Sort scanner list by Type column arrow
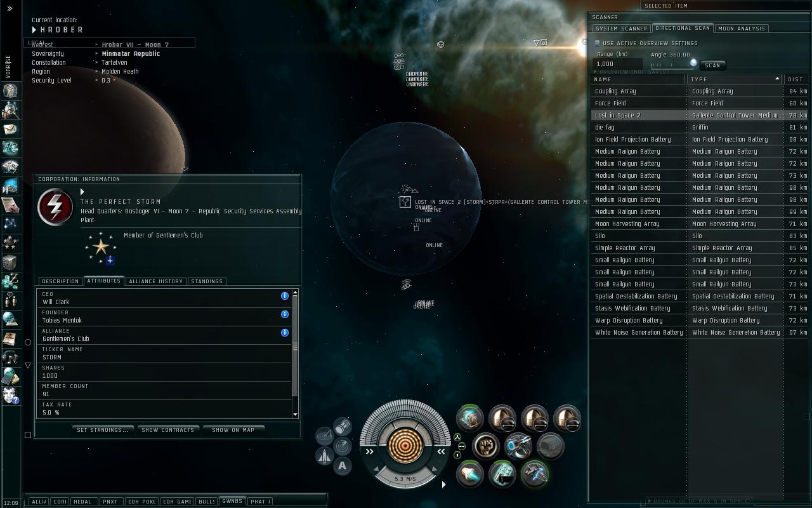 (777, 79)
